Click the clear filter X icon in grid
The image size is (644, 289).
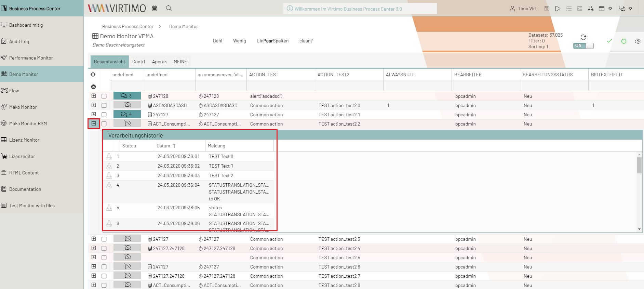click(x=93, y=87)
